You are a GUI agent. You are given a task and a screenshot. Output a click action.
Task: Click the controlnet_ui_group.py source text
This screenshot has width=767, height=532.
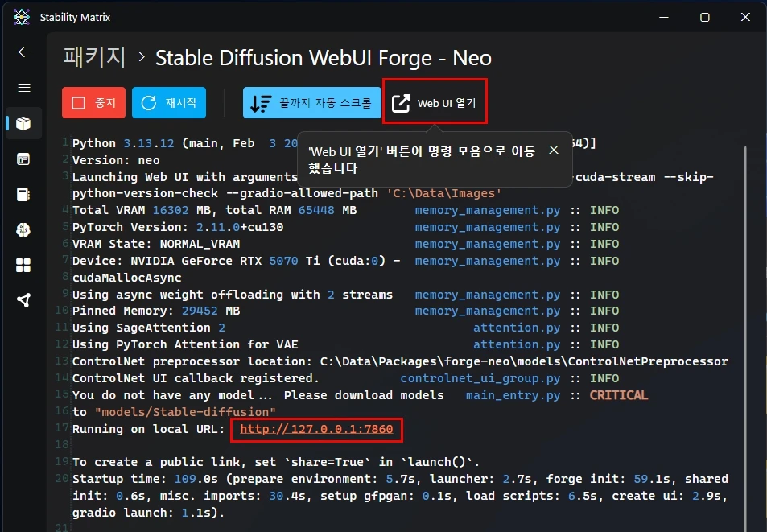480,378
